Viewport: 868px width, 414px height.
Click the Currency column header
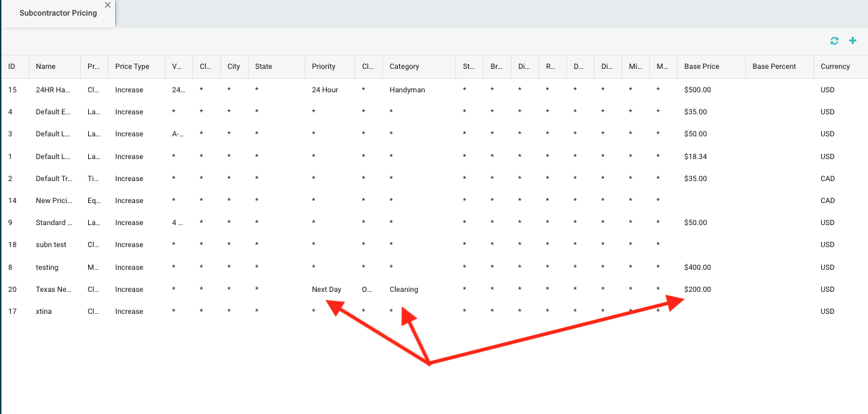[835, 67]
